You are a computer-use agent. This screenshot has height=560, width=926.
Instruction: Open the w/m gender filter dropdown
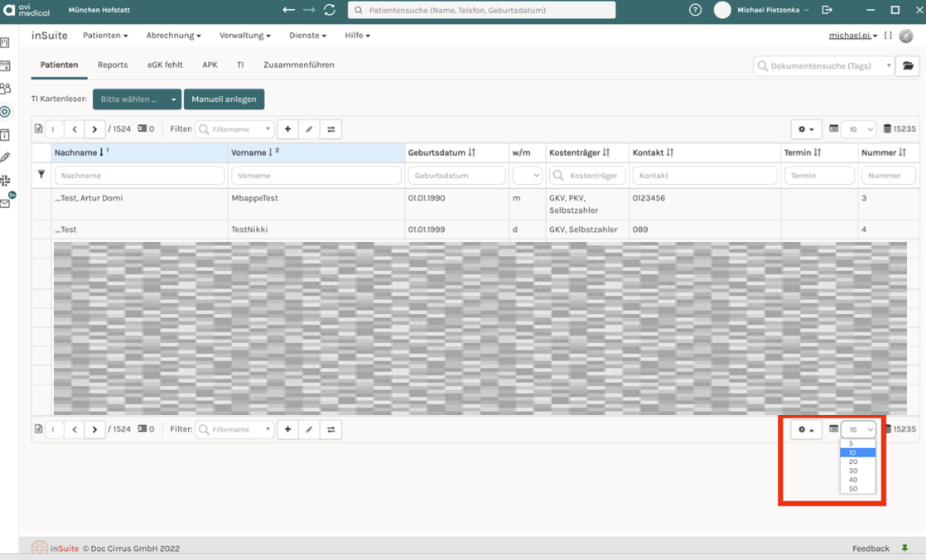[x=527, y=176]
